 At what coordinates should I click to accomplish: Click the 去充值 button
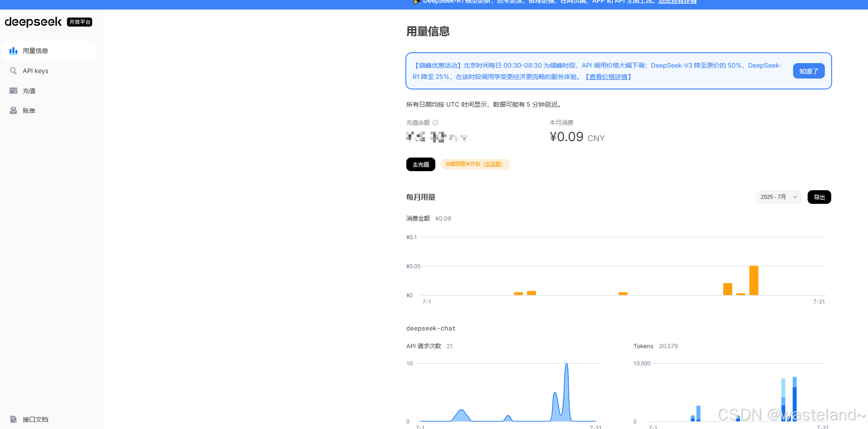[421, 164]
